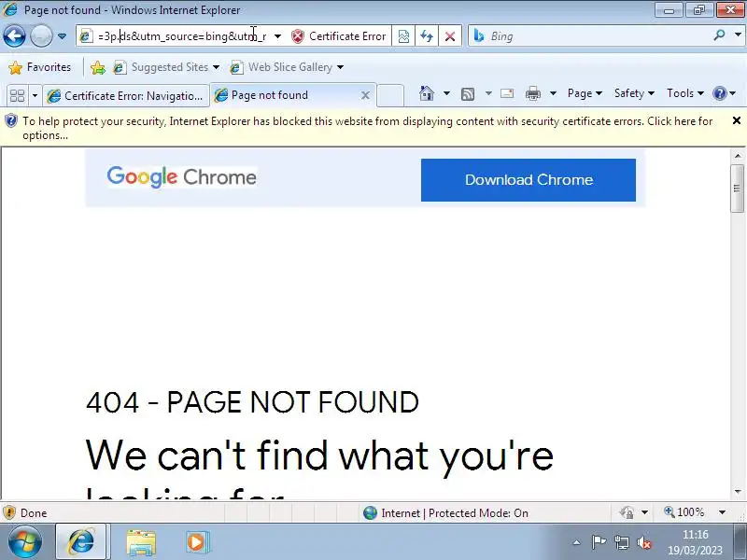Click the network tray icon

click(622, 542)
